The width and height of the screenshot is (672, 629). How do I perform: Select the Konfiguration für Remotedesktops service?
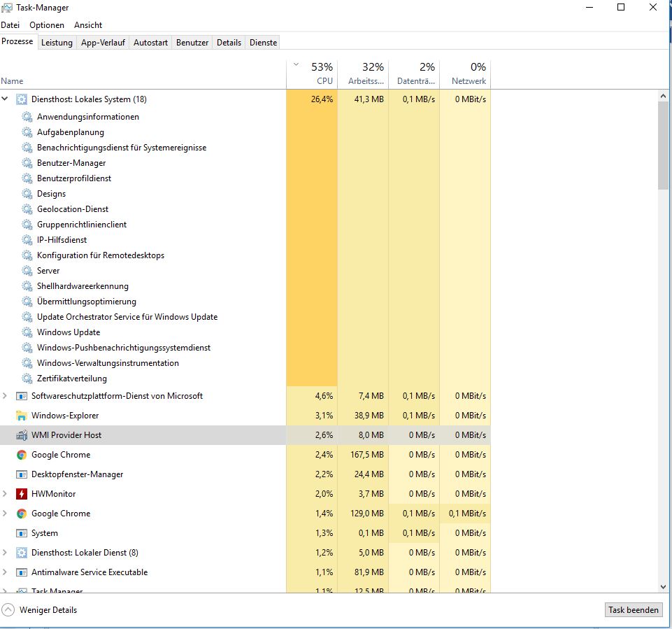pyautogui.click(x=245, y=255)
